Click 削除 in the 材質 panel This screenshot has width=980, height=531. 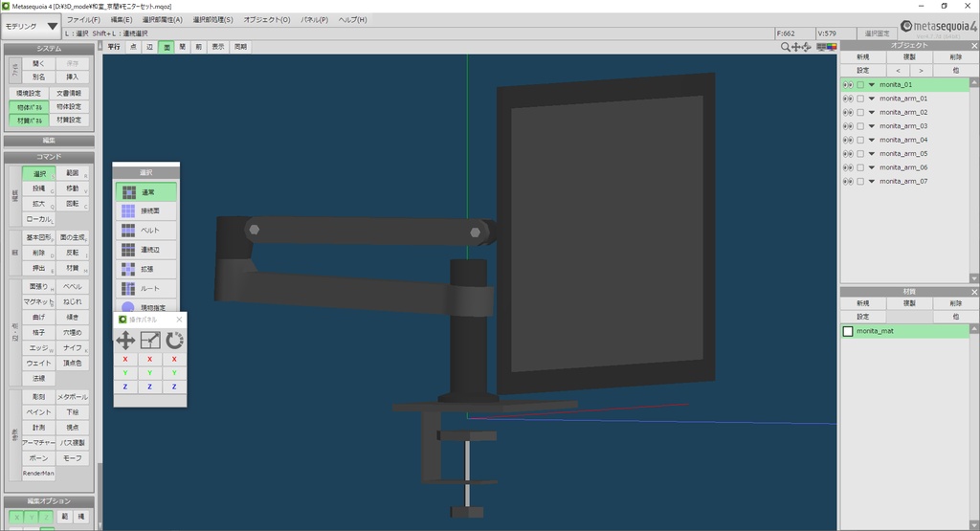956,303
